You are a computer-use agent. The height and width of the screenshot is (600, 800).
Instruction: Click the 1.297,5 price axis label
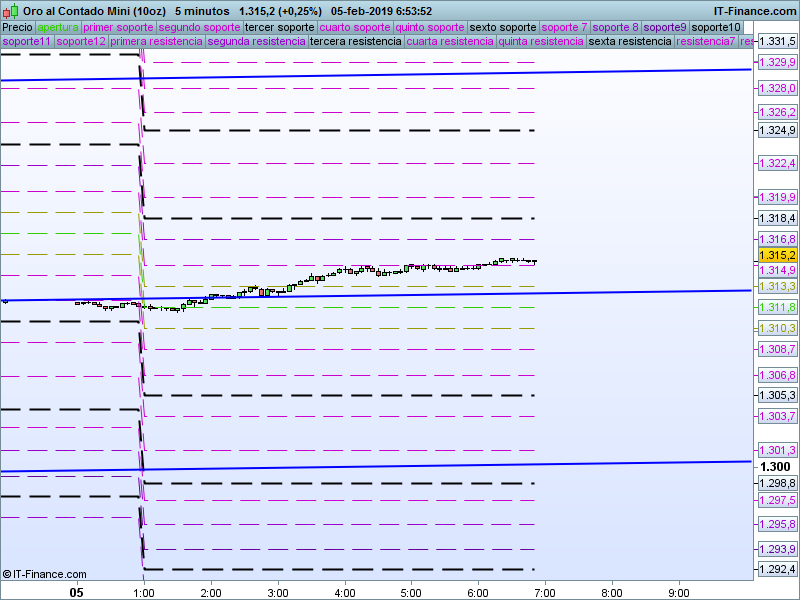point(778,500)
